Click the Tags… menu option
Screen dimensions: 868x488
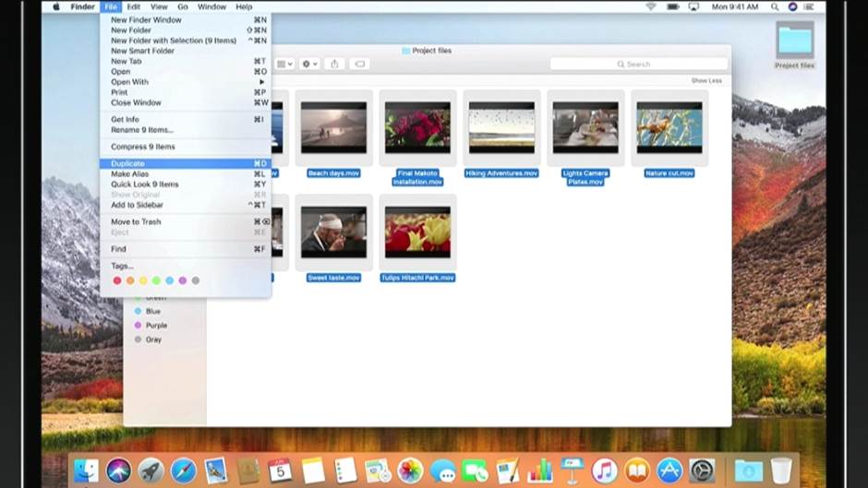coord(122,266)
